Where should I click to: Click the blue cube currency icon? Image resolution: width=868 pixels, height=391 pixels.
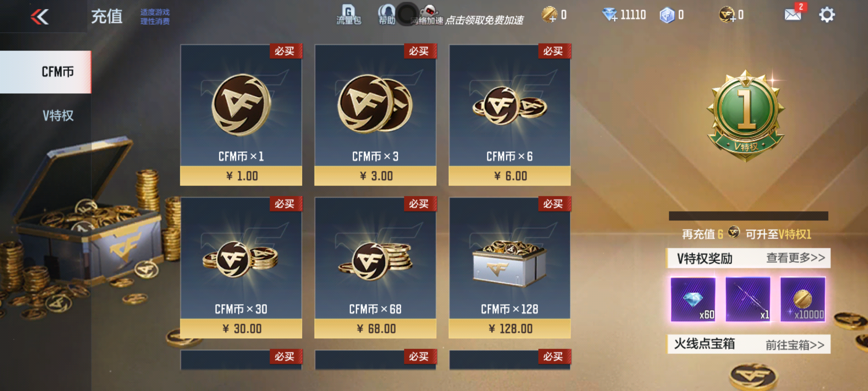tap(667, 15)
